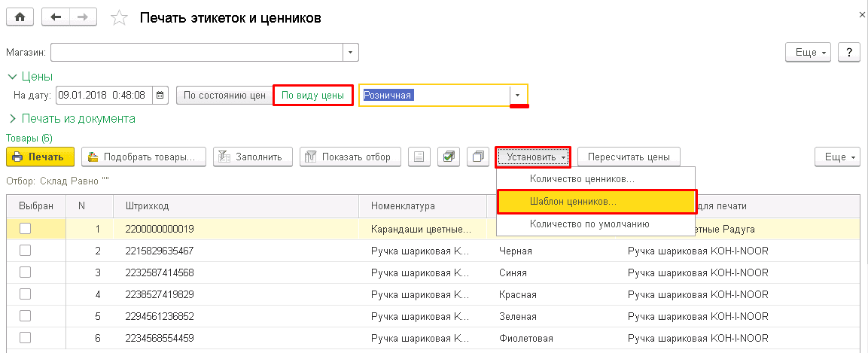This screenshot has height=353, width=868.
Task: Expand the Розничная price type dropdown
Action: pyautogui.click(x=518, y=96)
